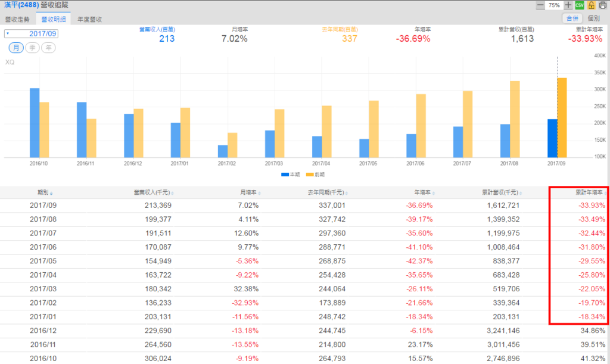Sort the 累計年增率 table column header

coord(590,192)
